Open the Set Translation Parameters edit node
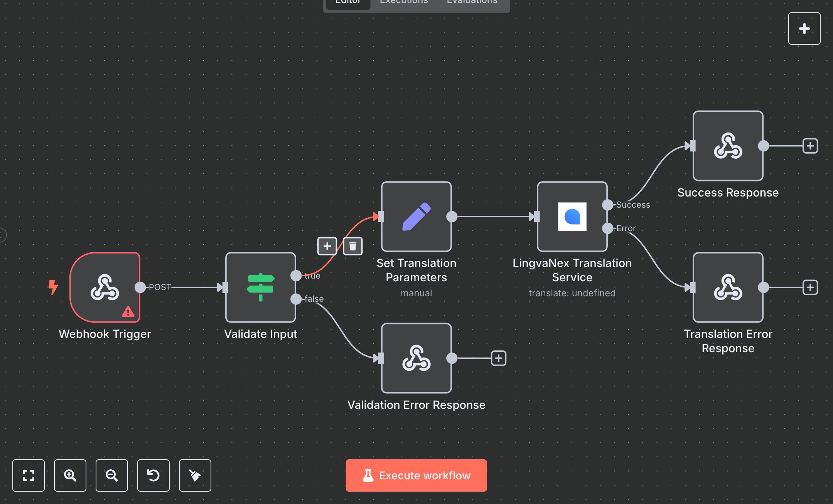 pyautogui.click(x=416, y=217)
